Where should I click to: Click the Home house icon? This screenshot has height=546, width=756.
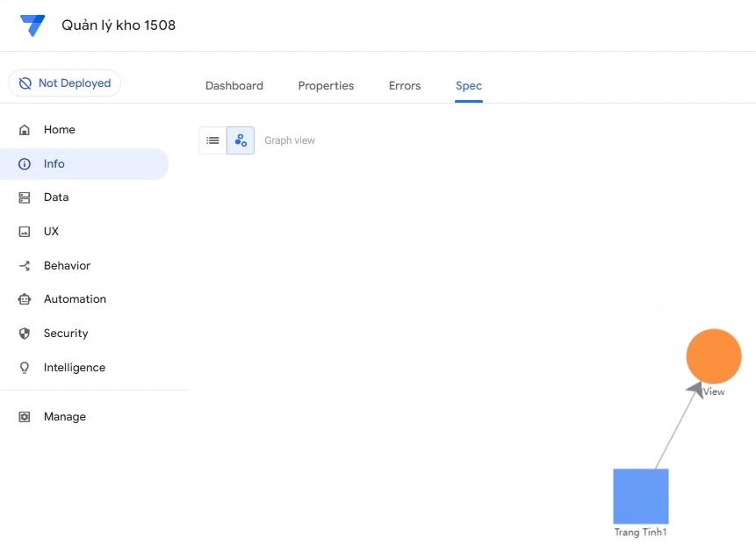(24, 130)
